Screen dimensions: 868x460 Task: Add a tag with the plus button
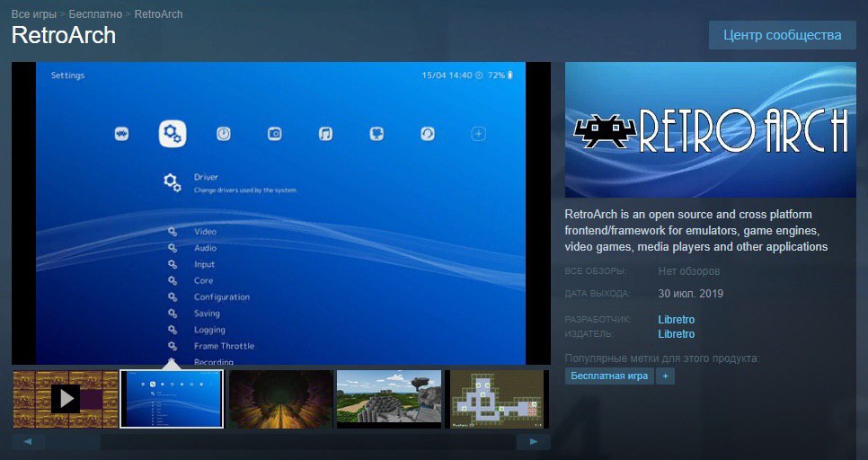tap(665, 376)
